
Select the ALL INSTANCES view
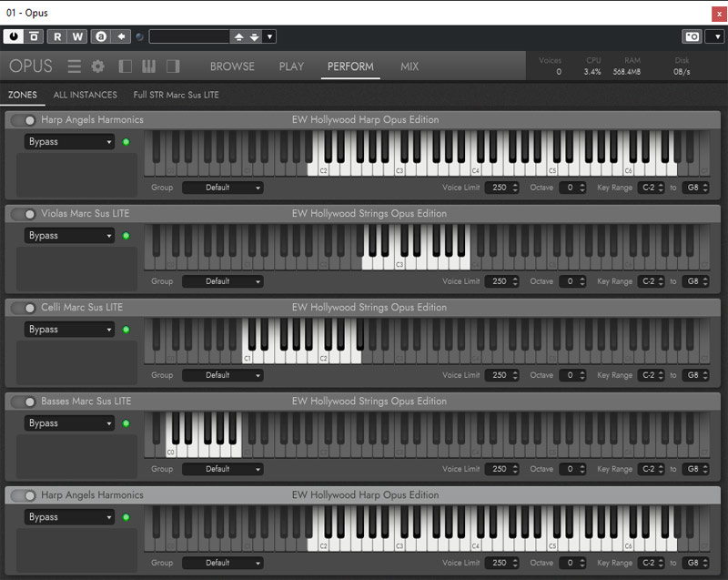[85, 95]
